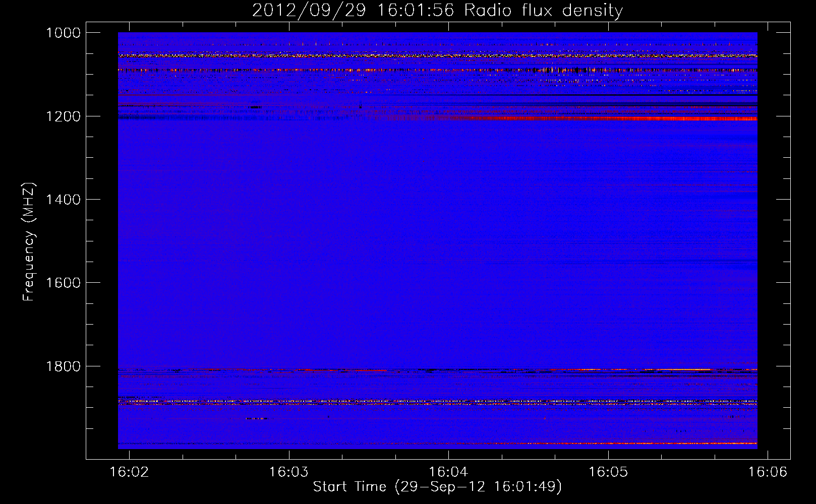816x504 pixels.
Task: Select the 1200 frequency tick label
Action: click(63, 116)
